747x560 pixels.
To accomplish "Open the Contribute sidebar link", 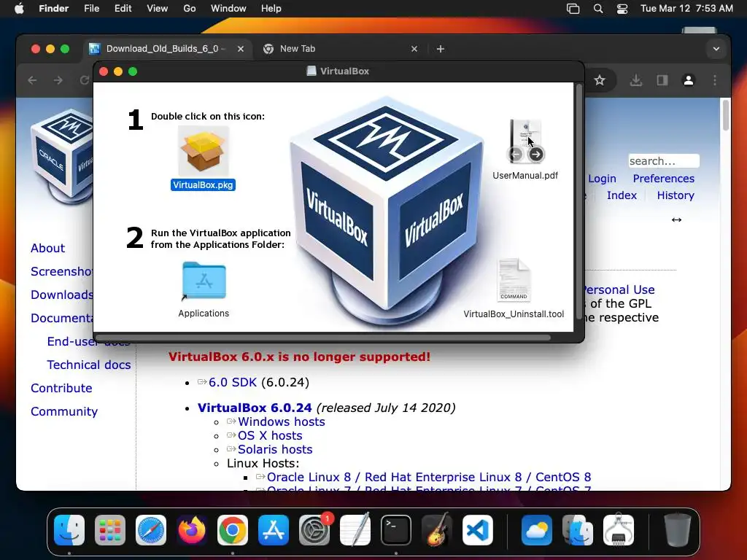I will 61,388.
